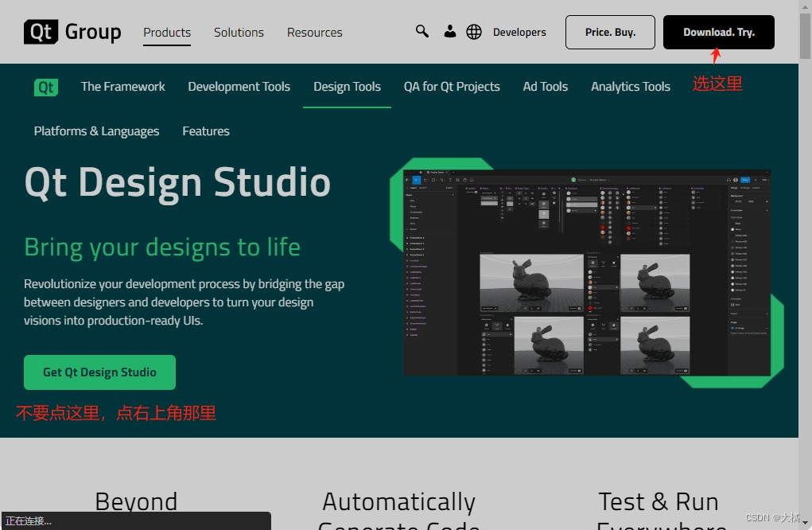Select the Ad Tools tab

(x=546, y=87)
